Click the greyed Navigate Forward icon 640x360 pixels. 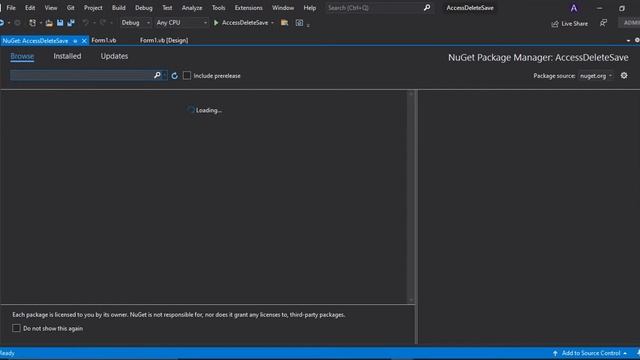18,23
